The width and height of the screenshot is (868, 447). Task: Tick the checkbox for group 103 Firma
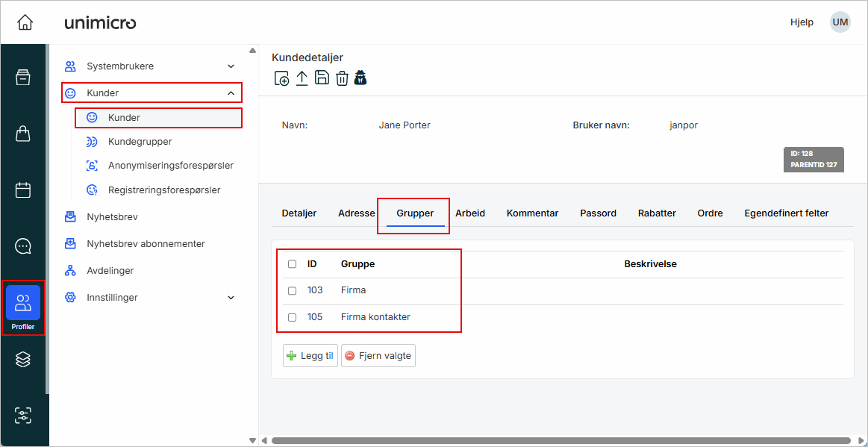pos(293,291)
